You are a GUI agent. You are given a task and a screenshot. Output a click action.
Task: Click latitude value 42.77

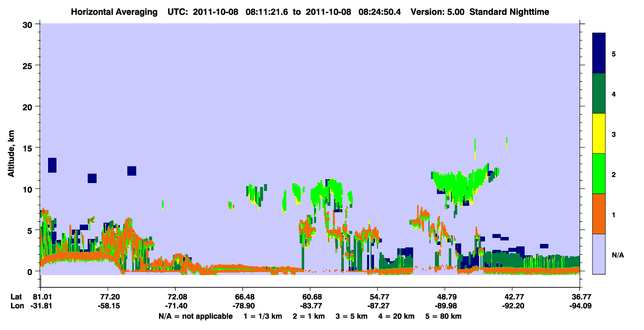512,297
